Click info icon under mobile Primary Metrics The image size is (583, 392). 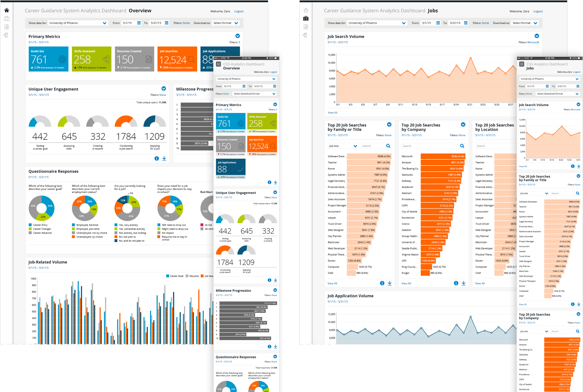coord(269,182)
